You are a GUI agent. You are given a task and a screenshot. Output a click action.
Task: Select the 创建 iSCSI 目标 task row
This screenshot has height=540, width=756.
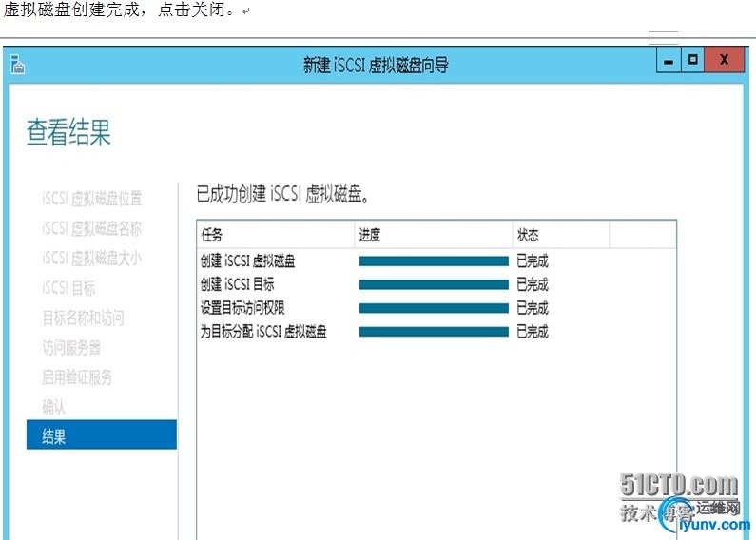click(x=436, y=284)
